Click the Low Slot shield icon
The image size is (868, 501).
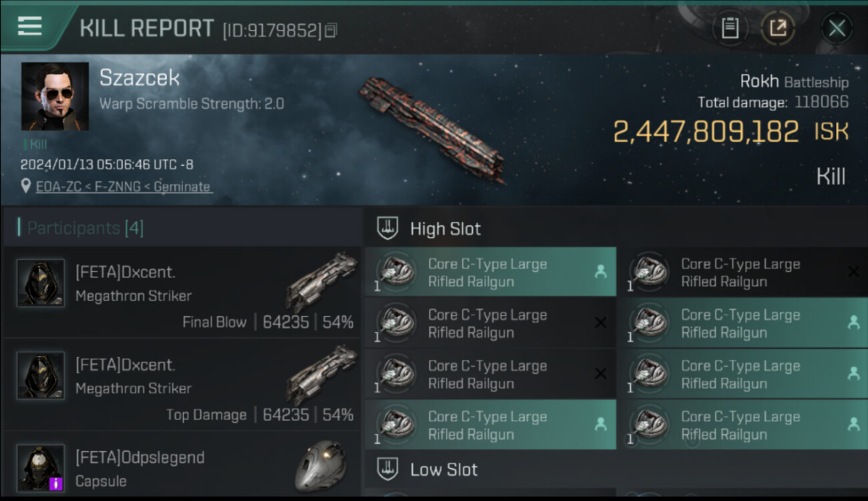[387, 469]
